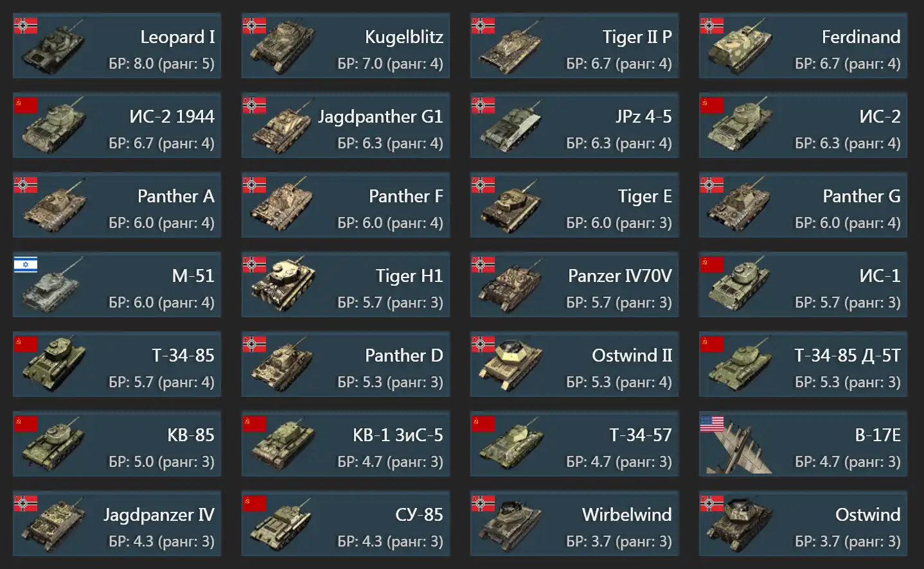Viewport: 924px width, 569px height.
Task: Select the ИС-2 1944 tank
Action: (x=117, y=125)
